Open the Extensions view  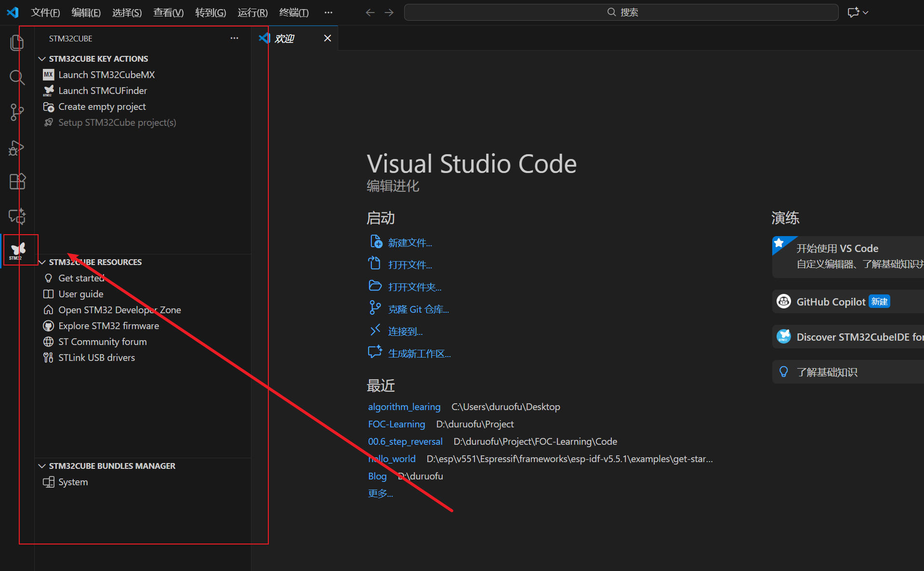click(17, 182)
